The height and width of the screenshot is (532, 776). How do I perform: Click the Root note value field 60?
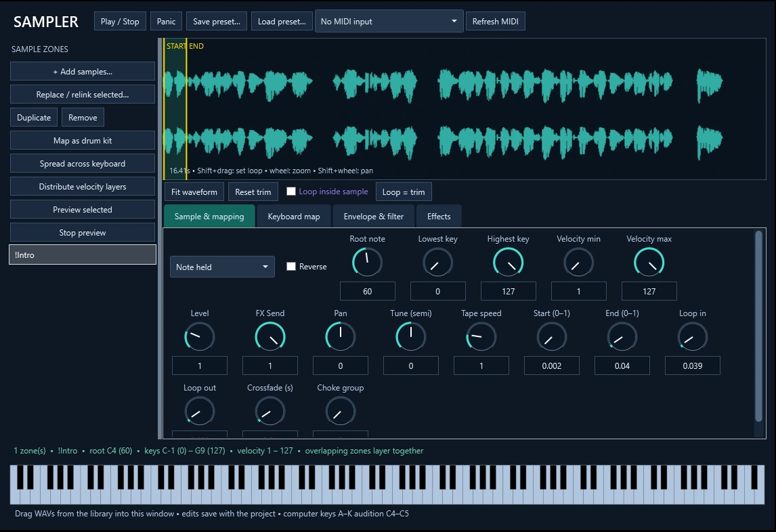pos(367,292)
